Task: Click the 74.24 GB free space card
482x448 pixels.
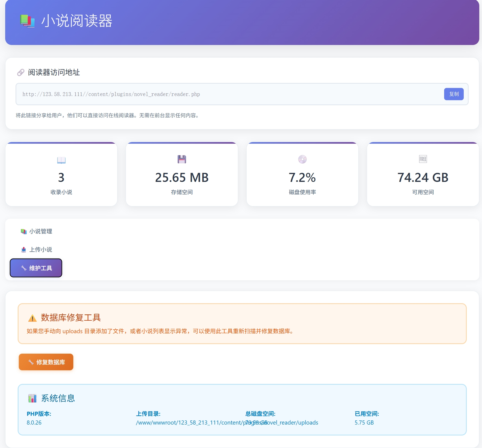Action: tap(423, 175)
